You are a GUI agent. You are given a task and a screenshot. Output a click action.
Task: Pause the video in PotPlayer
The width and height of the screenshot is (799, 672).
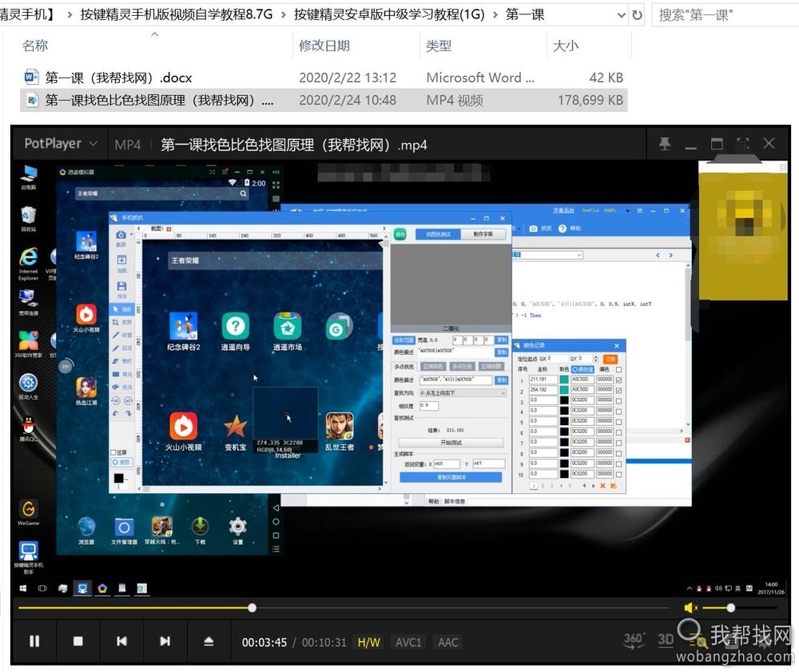[34, 641]
